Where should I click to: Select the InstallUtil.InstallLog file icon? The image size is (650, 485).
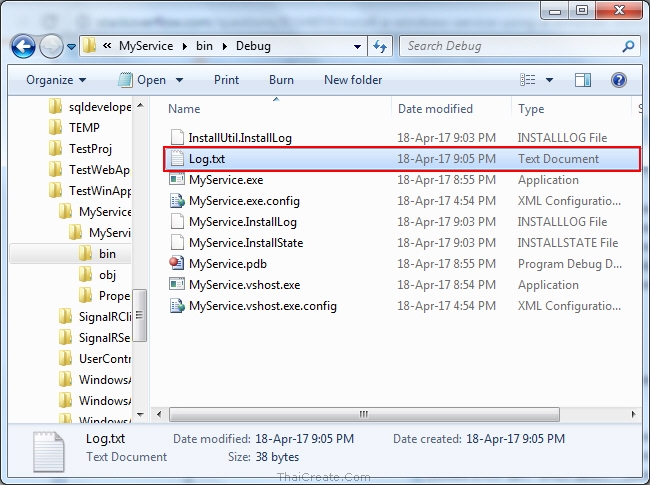(177, 137)
